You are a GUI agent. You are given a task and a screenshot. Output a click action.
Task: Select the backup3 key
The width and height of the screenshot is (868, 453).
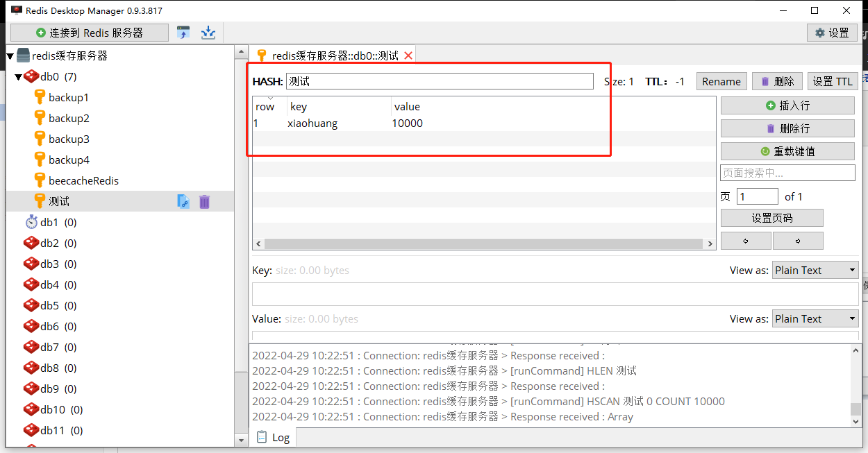[69, 139]
